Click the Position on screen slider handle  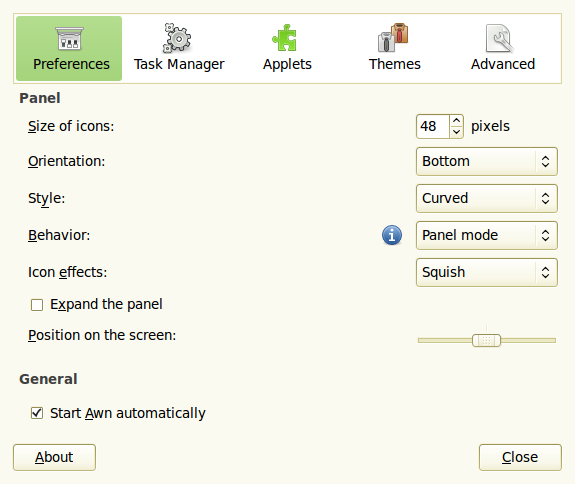click(486, 340)
